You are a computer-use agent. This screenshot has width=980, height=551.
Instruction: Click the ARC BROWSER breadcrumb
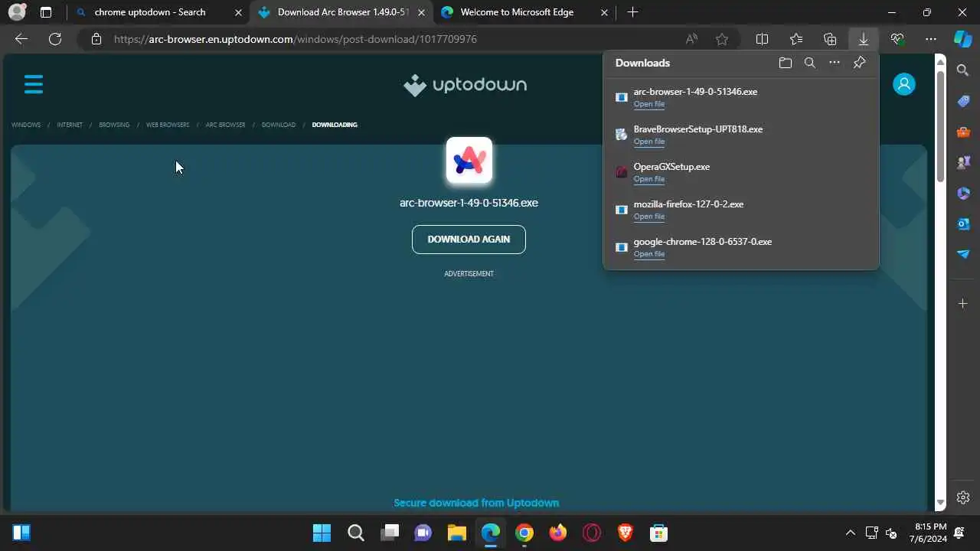(226, 125)
